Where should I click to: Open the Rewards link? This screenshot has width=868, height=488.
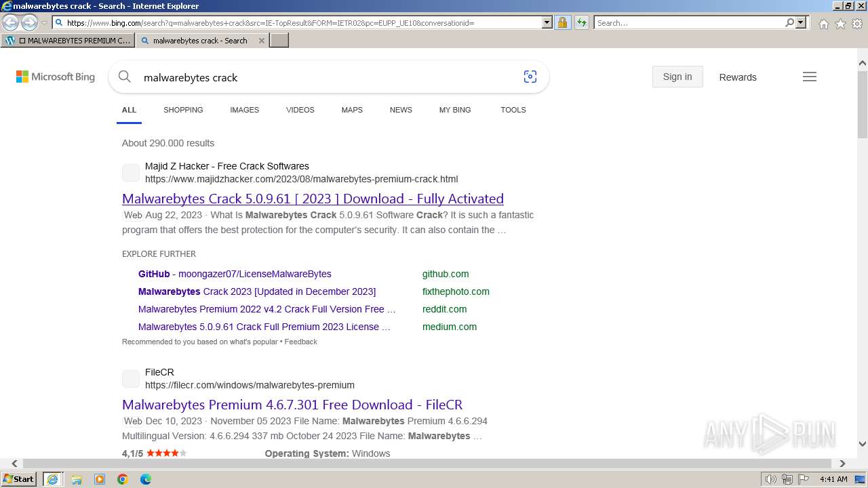pyautogui.click(x=738, y=77)
